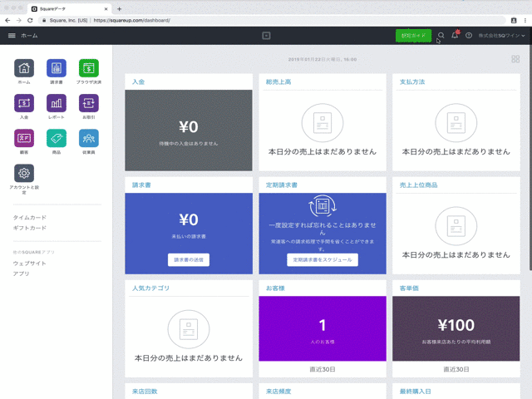This screenshot has width=532, height=399.
Task: Open the ブラウザ決済 icon
Action: pos(89,69)
